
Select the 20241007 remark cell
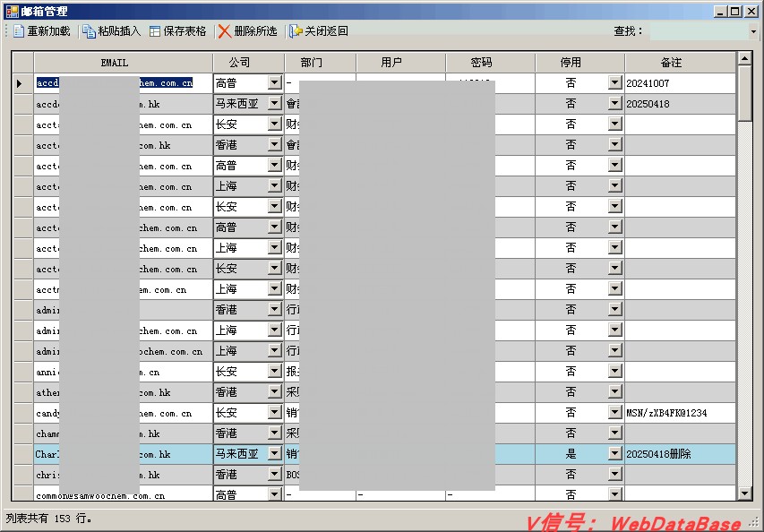680,83
